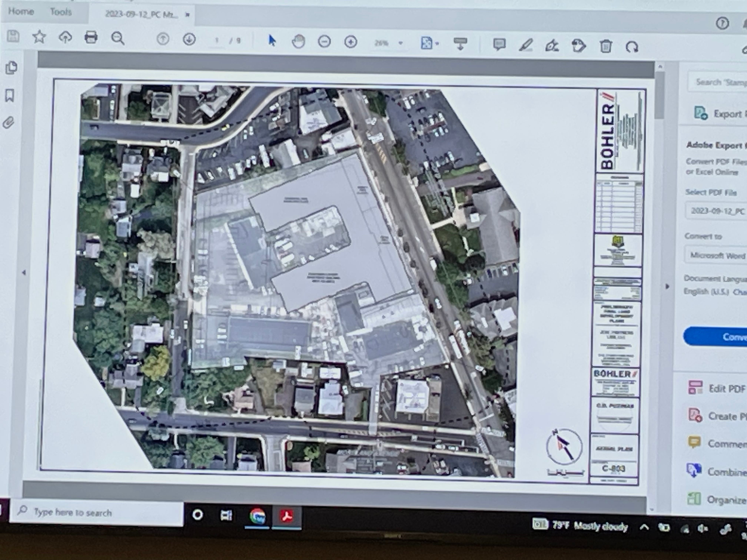Open Chrome from the taskbar
Image resolution: width=747 pixels, height=560 pixels.
pos(257,516)
